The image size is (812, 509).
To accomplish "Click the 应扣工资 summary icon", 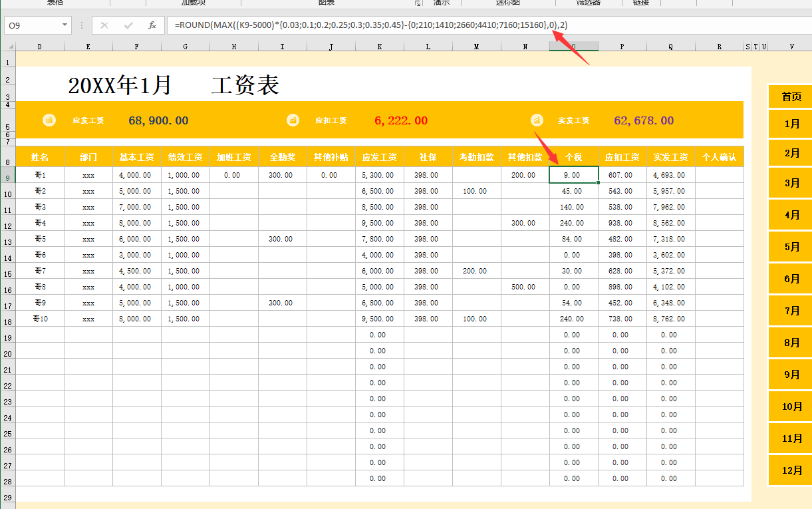I will point(293,120).
